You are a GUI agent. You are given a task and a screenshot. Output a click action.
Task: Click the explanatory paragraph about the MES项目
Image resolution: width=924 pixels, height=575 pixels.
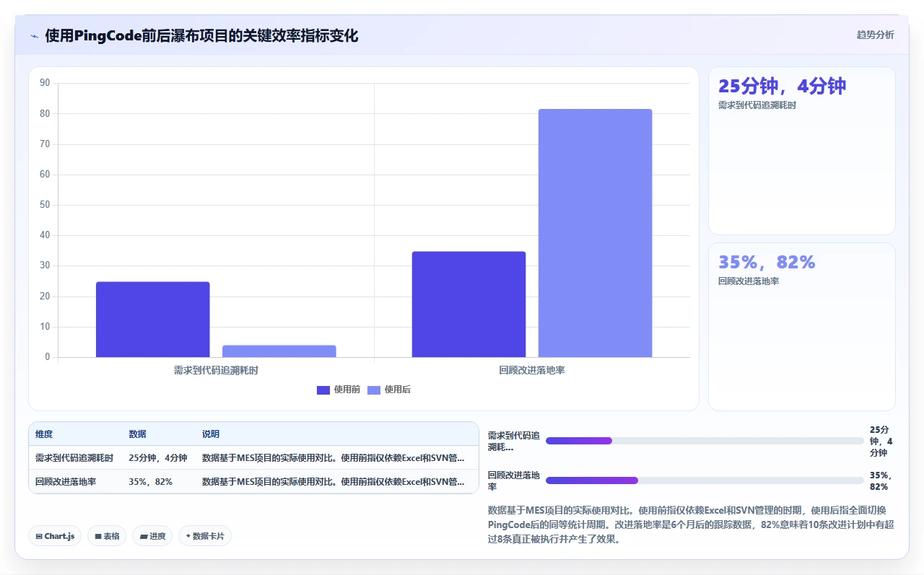[692, 524]
